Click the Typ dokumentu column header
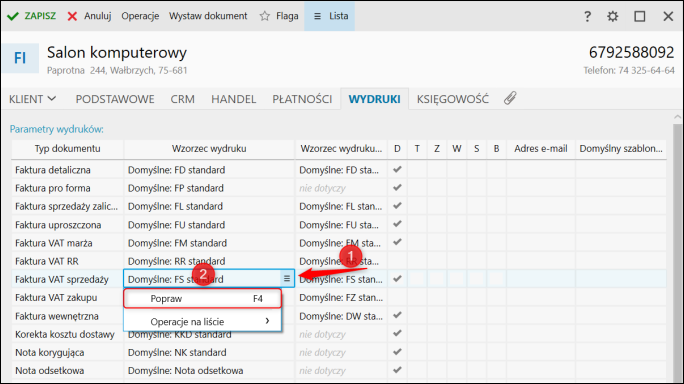684x384 pixels. click(x=68, y=149)
